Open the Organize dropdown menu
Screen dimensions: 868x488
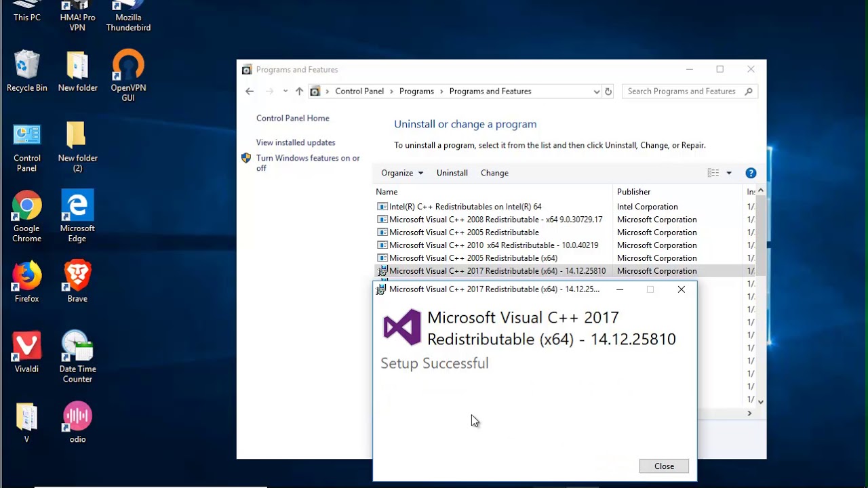402,173
